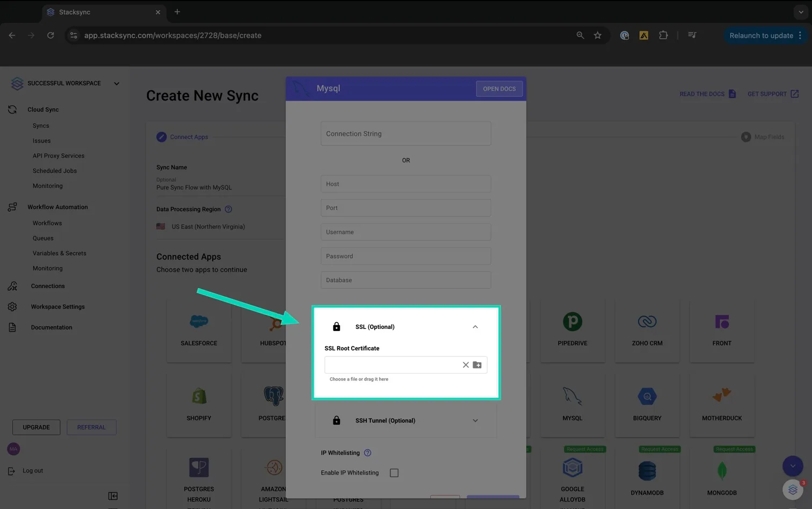812x509 pixels.
Task: Clear the SSL Root Certificate file field
Action: (x=466, y=365)
